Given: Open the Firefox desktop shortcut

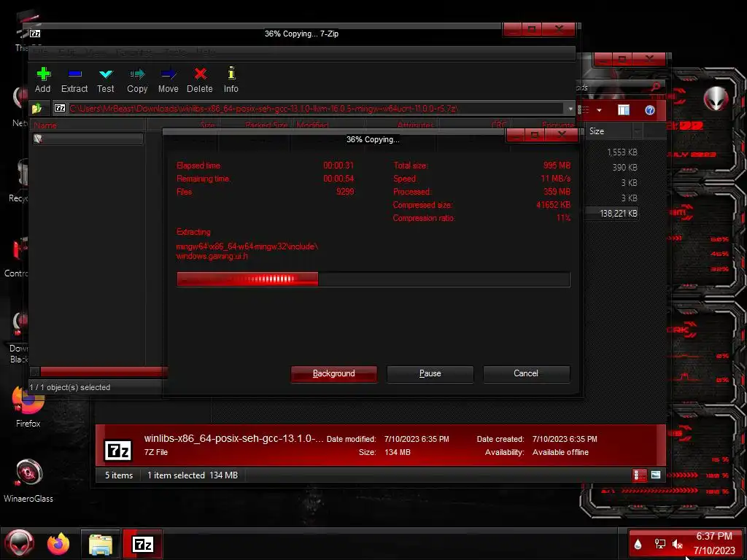Looking at the screenshot, I should [28, 405].
